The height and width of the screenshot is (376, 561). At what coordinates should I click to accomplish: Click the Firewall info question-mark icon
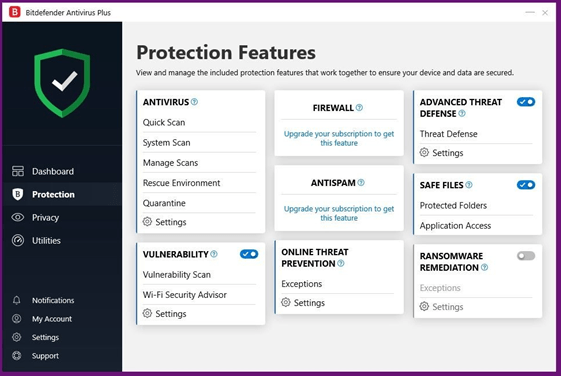tap(359, 107)
